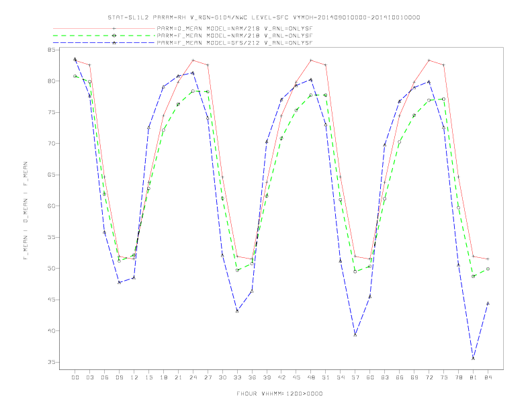Click the y-axis tick label 80
The height and width of the screenshot is (411, 532).
51,81
